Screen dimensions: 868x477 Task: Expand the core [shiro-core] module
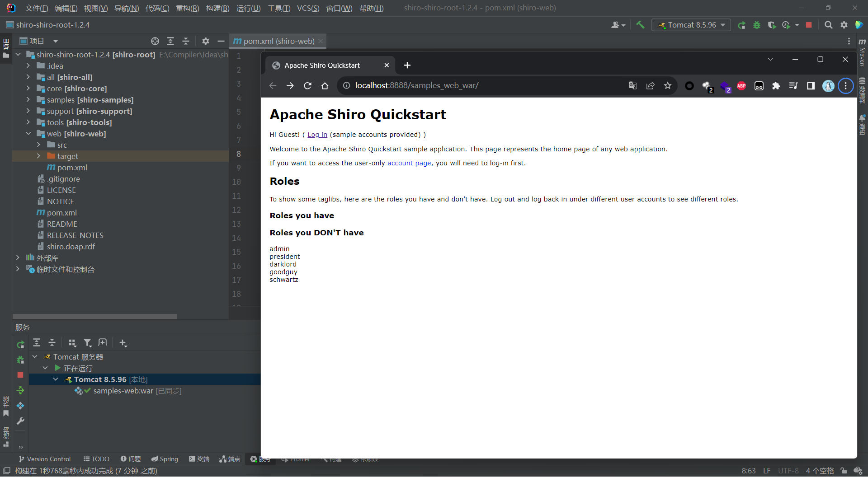tap(28, 88)
